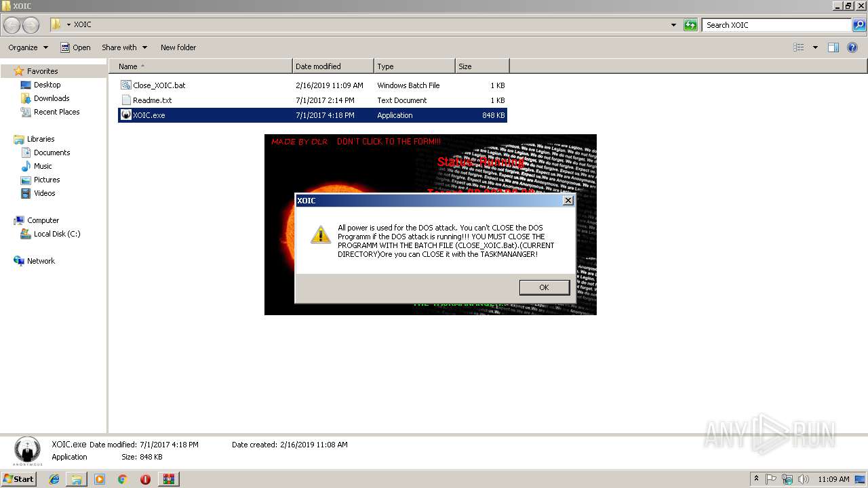Image resolution: width=868 pixels, height=488 pixels.
Task: Sort by Date modified column
Action: [x=333, y=66]
